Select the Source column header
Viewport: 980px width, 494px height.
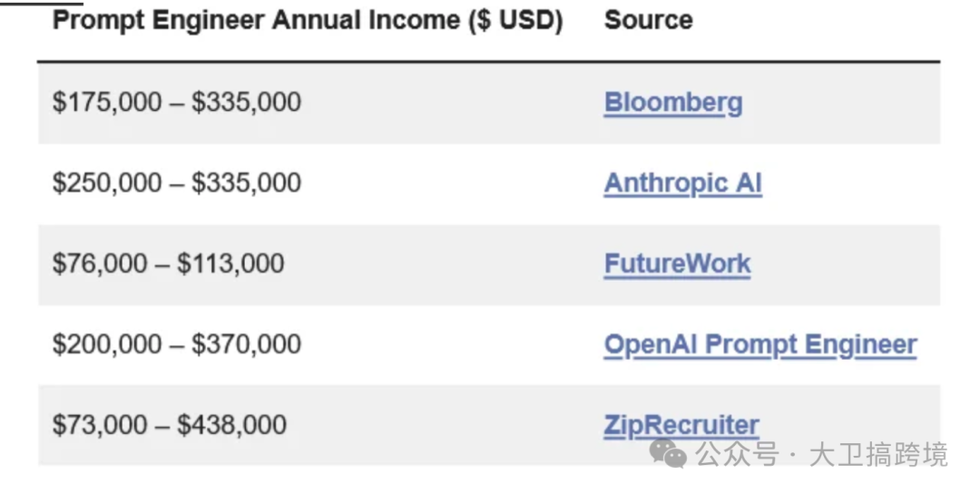[x=648, y=21]
